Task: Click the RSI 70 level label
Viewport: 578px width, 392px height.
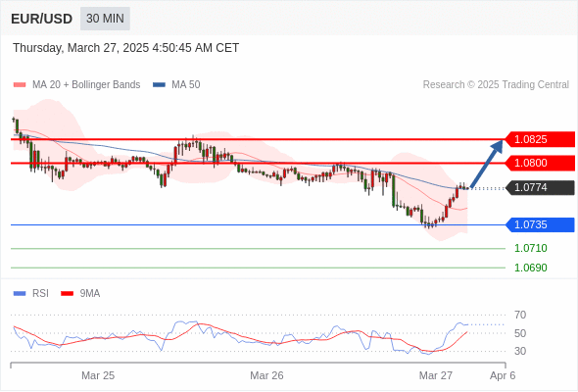Action: tap(520, 315)
